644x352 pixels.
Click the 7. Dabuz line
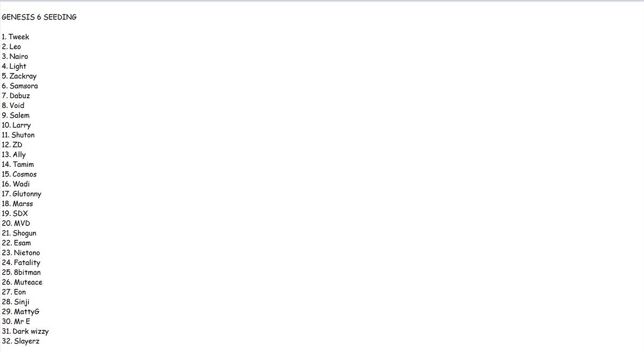[16, 96]
